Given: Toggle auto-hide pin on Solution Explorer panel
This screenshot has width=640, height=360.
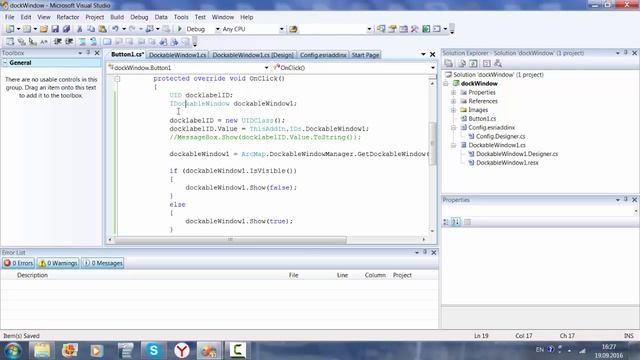Looking at the screenshot, I should point(626,53).
